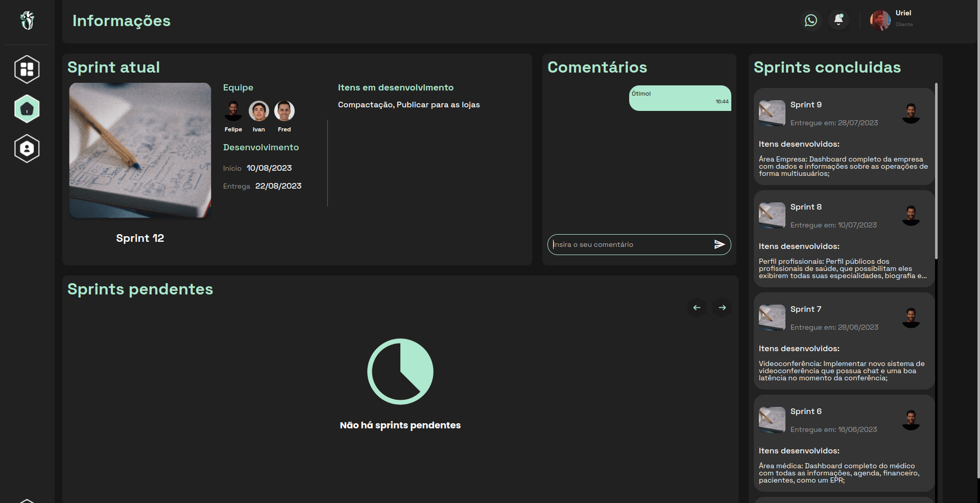
Task: Click the empty pending sprints pie icon
Action: (x=400, y=372)
